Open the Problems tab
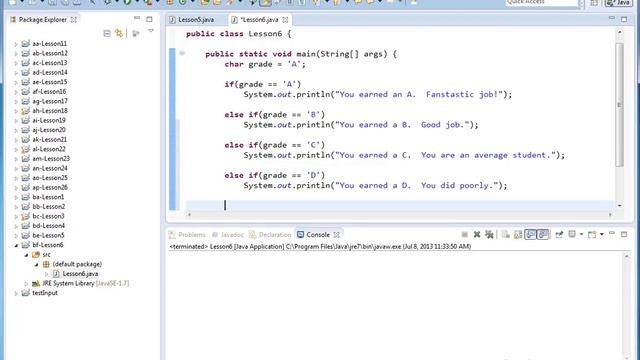The height and width of the screenshot is (360, 640). (x=187, y=235)
